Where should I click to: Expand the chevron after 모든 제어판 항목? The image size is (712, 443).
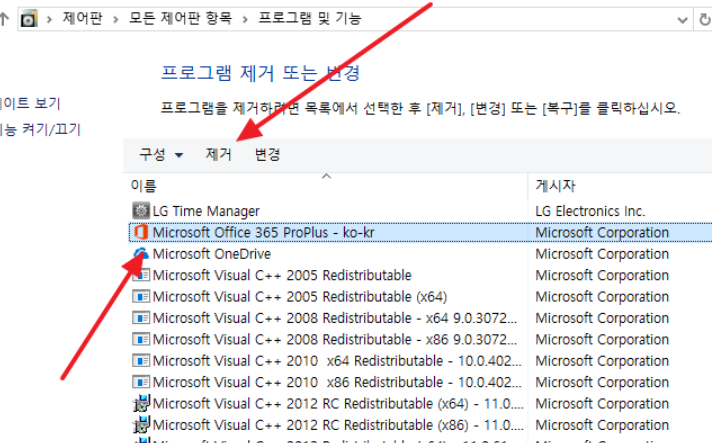(245, 20)
